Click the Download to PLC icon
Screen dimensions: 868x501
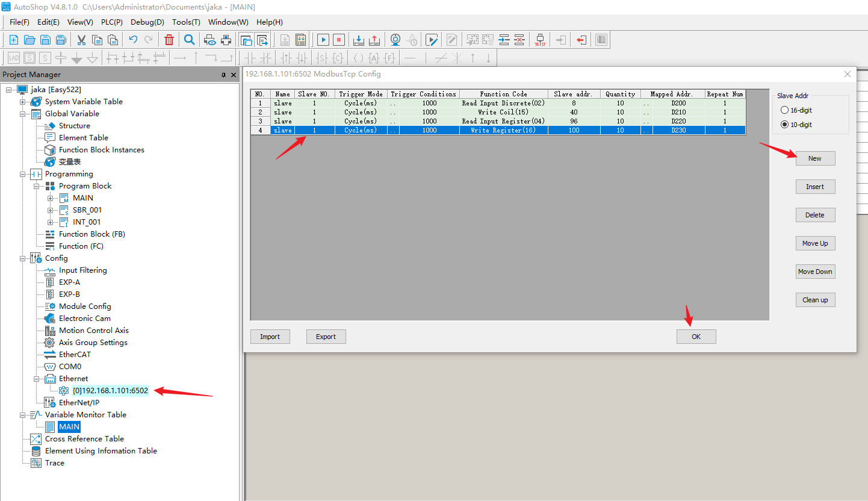[359, 40]
